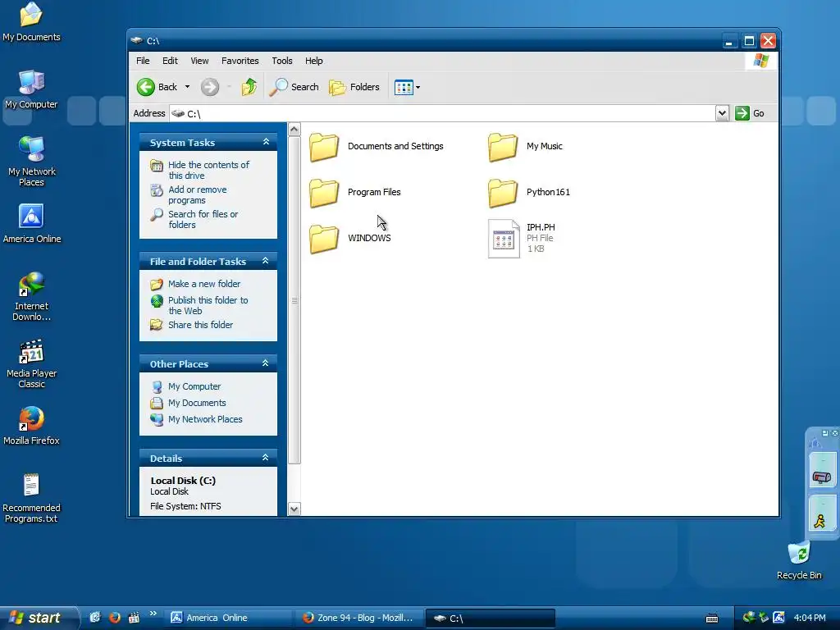
Task: Open the Tools menu
Action: [x=282, y=61]
